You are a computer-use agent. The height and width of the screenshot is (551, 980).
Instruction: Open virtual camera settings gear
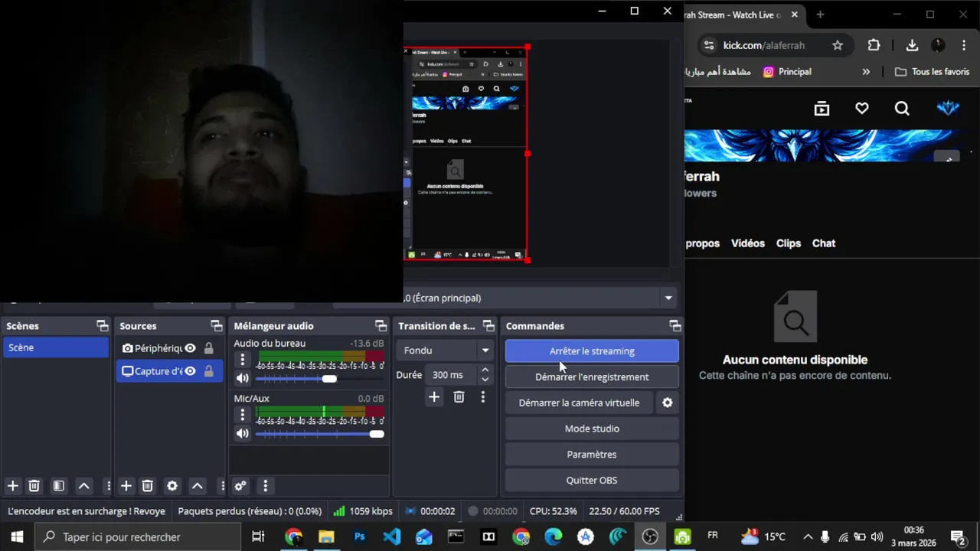coord(668,403)
